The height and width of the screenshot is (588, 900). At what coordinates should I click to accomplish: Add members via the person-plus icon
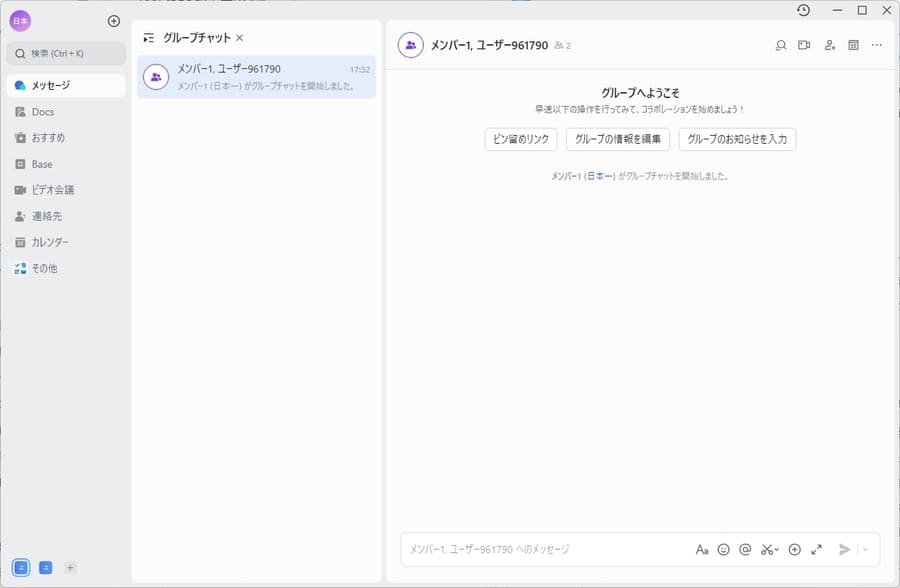[x=828, y=45]
